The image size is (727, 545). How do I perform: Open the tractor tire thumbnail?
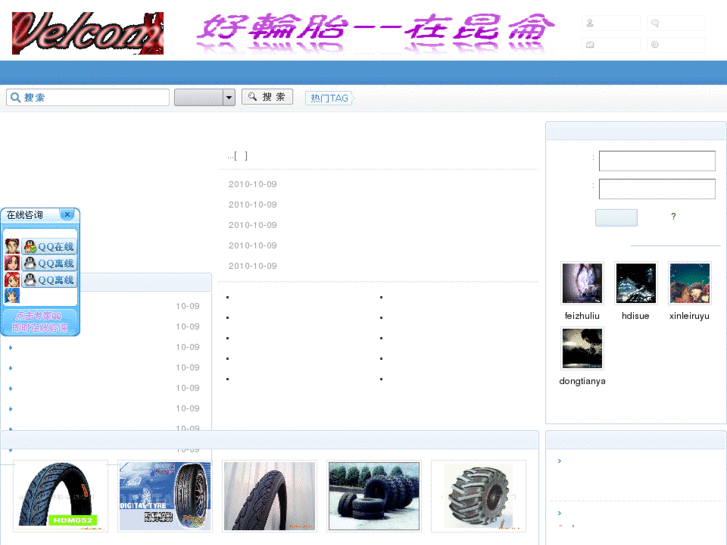478,496
